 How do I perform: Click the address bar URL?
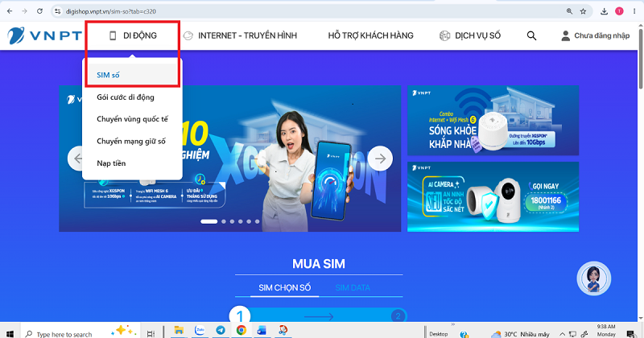111,11
